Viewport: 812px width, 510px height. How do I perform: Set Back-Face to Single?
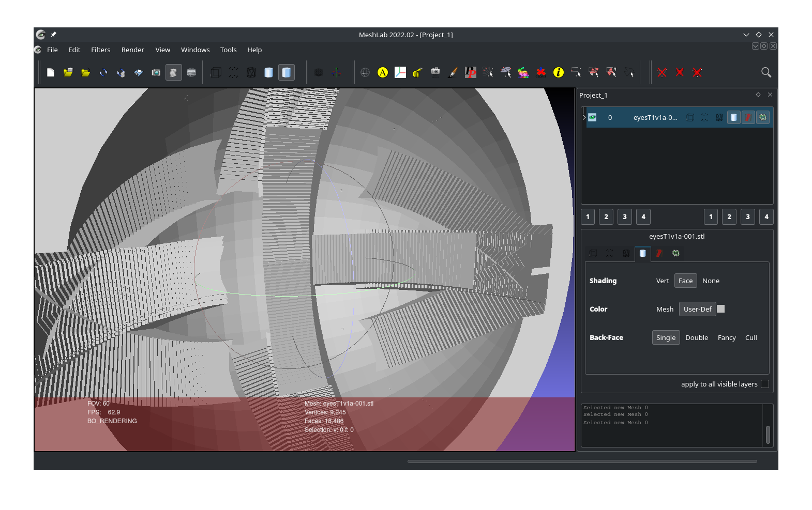[x=666, y=337]
